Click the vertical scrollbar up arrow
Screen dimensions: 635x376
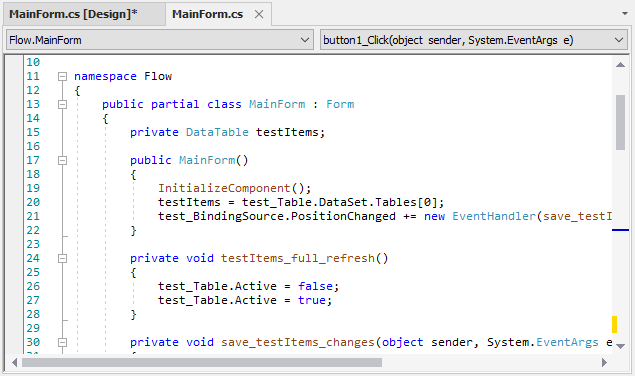pos(620,64)
